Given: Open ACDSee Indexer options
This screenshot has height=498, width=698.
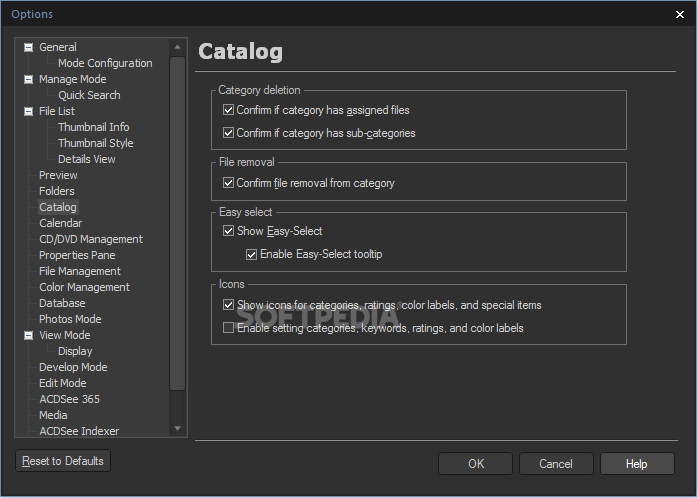Looking at the screenshot, I should point(79,431).
